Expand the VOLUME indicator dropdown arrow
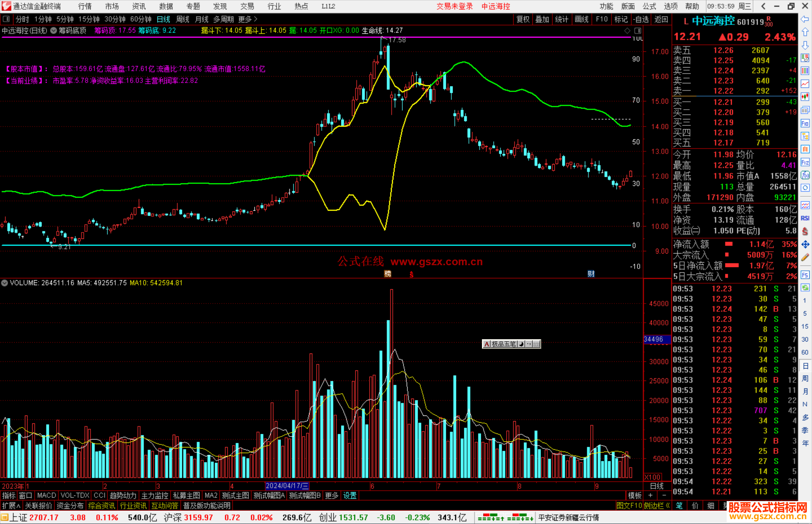This screenshot has height=524, width=812. 5,283
